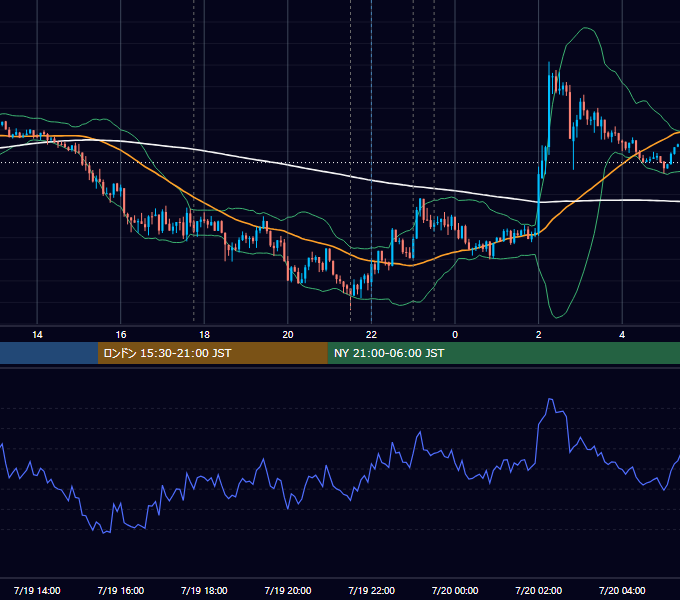This screenshot has width=680, height=600.
Task: Click the lowest candle wick before 22:00
Action: point(350,301)
